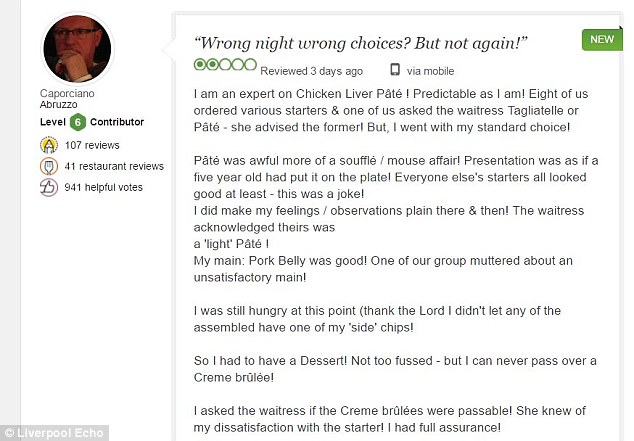Viewport: 634px width, 441px height.
Task: Click the 'via mobile' label
Action: 430,71
